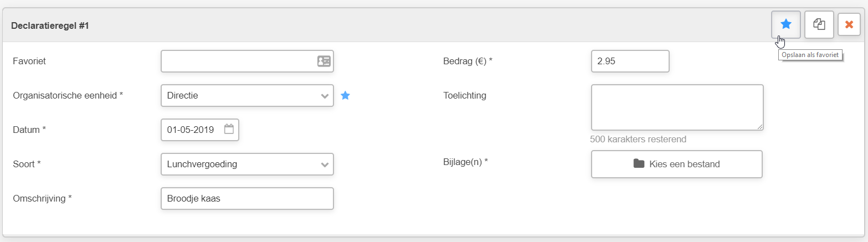Click into the Datum field showing 01-05-2019

coord(200,130)
